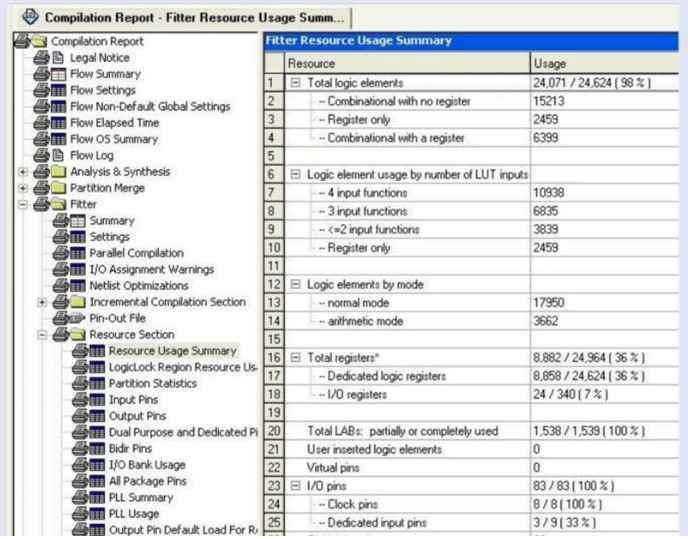Collapse Logic element usage by LUT inputs
The image size is (688, 539).
coord(296,174)
